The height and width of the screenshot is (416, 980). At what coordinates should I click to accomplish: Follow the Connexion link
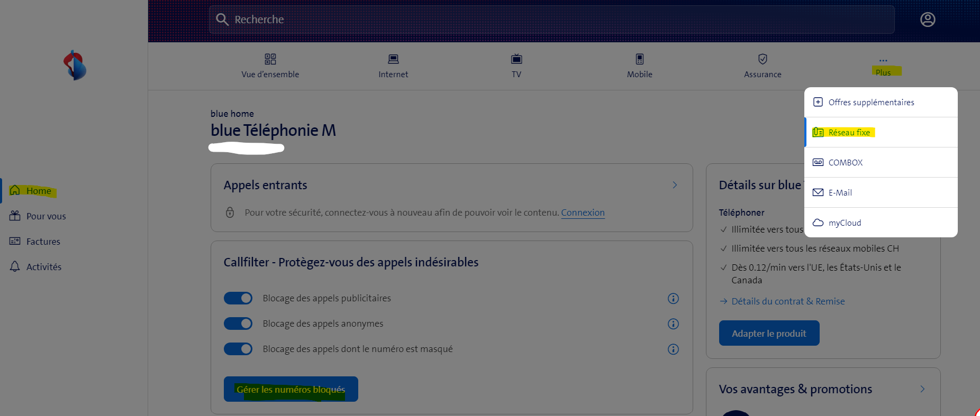tap(583, 212)
